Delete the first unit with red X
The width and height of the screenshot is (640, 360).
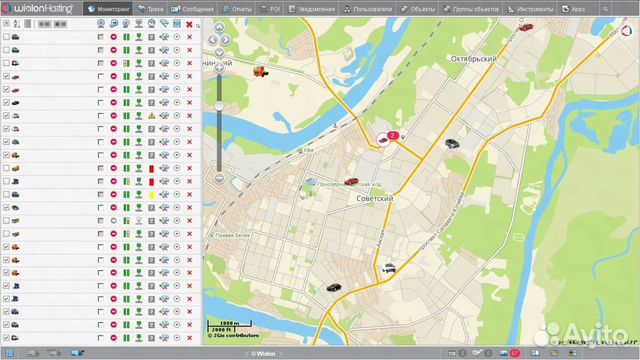click(189, 37)
